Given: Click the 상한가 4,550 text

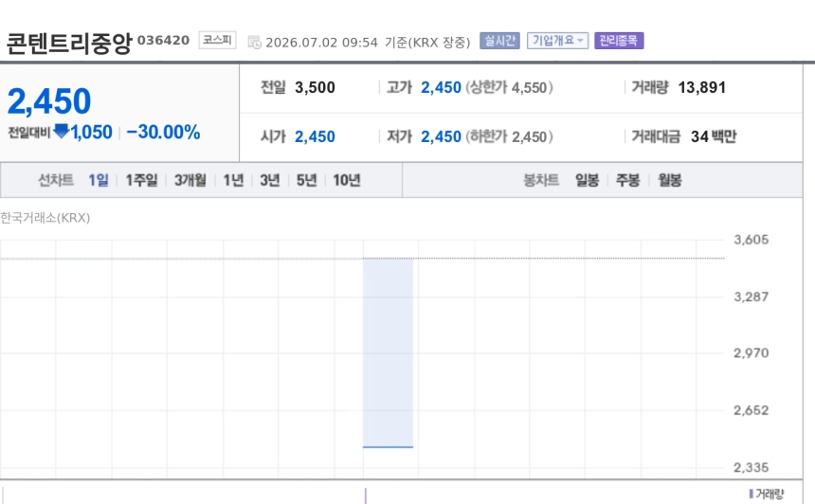Looking at the screenshot, I should [509, 87].
